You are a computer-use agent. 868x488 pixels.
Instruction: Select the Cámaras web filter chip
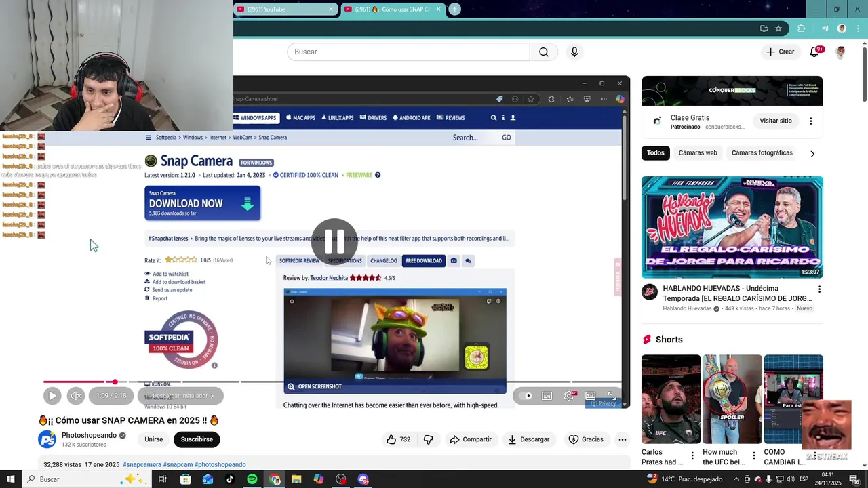pyautogui.click(x=698, y=153)
